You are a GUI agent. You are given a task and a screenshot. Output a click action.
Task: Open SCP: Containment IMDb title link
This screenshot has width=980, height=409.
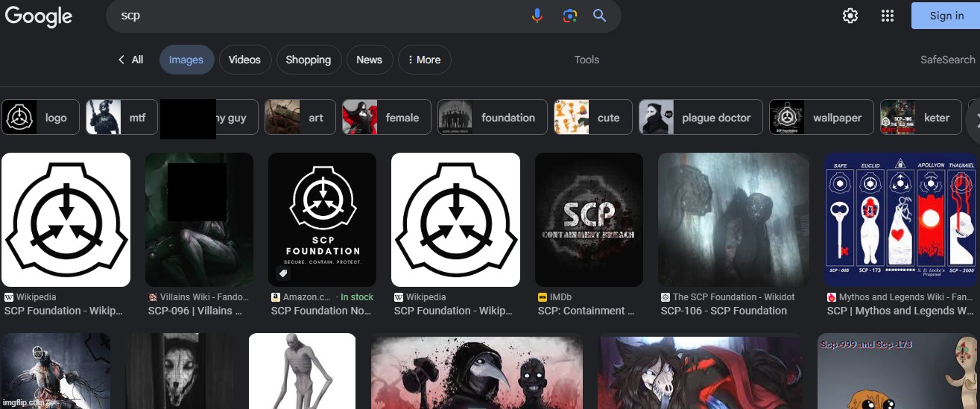click(587, 311)
